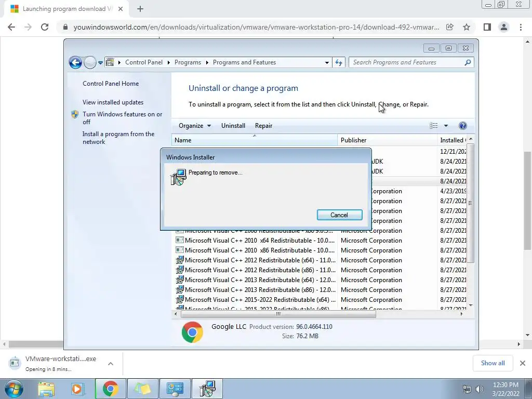532x399 pixels.
Task: Cancel the Windows Installer removal
Action: point(339,215)
